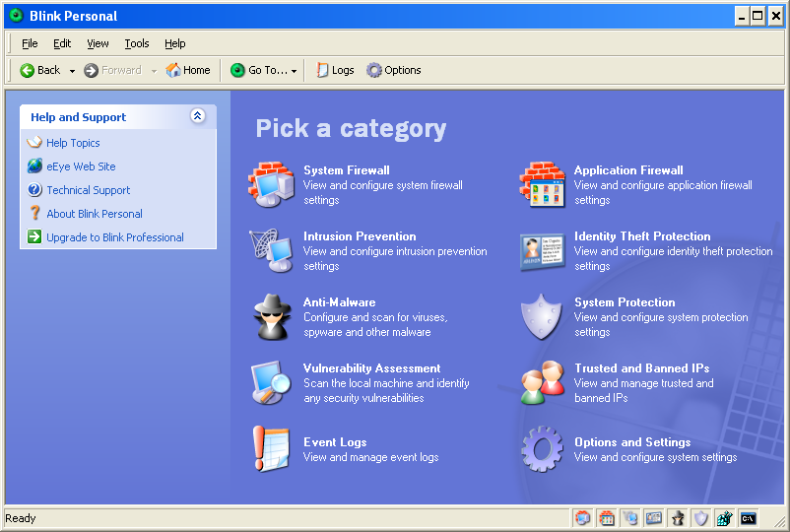The image size is (790, 532).
Task: Click the intrusion prevention status bar icon
Action: 629,518
